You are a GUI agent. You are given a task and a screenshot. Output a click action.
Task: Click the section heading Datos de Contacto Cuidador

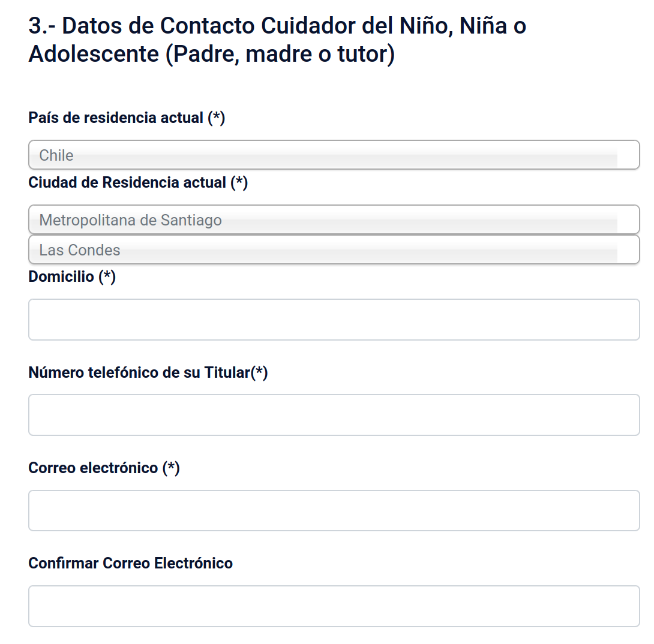point(276,26)
